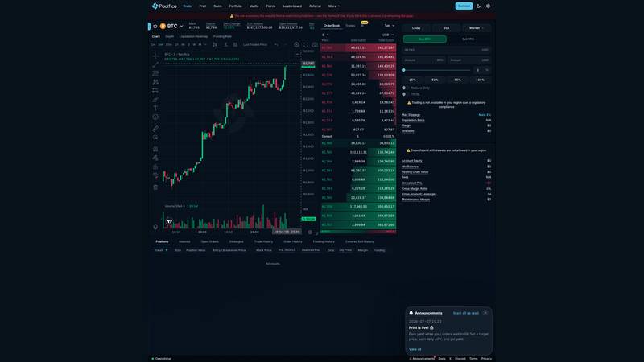Click the 100% amount button
644x362 pixels.
[x=480, y=80]
